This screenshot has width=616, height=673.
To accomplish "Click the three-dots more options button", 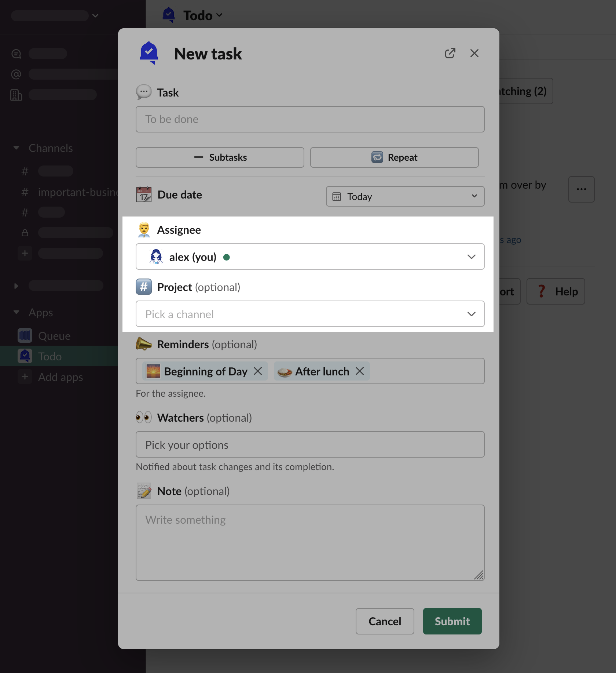I will pos(581,189).
